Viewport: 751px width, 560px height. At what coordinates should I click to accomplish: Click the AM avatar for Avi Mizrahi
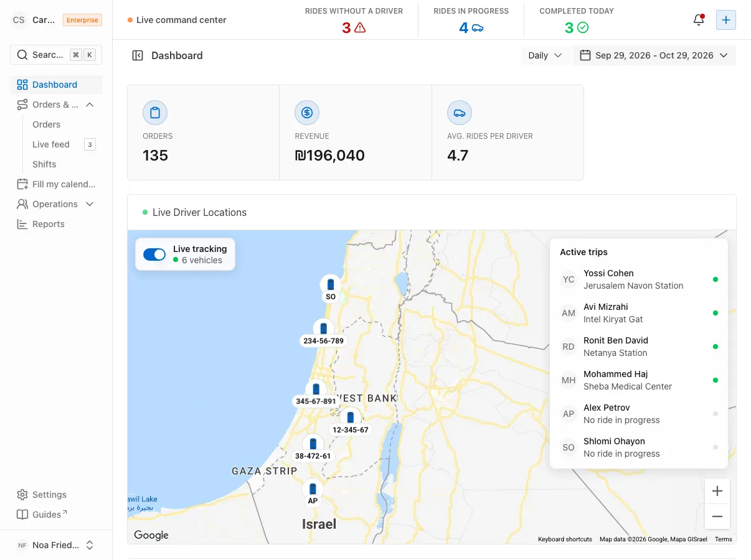[x=569, y=313]
